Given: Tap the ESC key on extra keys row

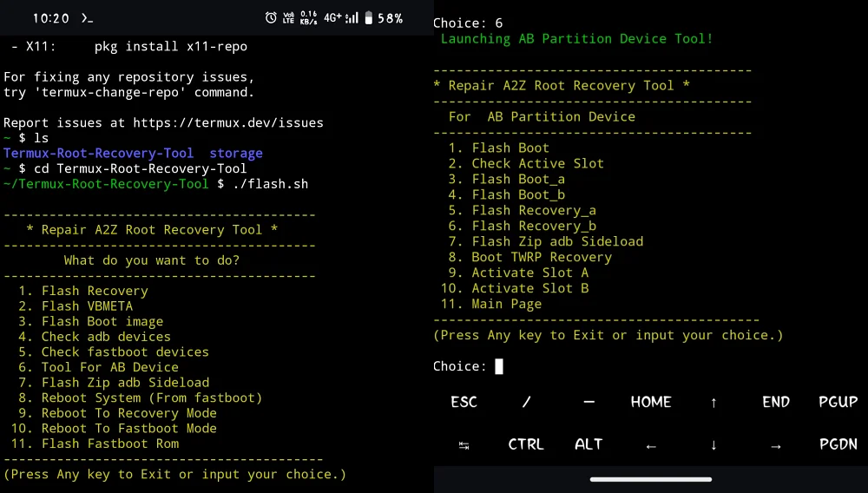Looking at the screenshot, I should coord(464,402).
